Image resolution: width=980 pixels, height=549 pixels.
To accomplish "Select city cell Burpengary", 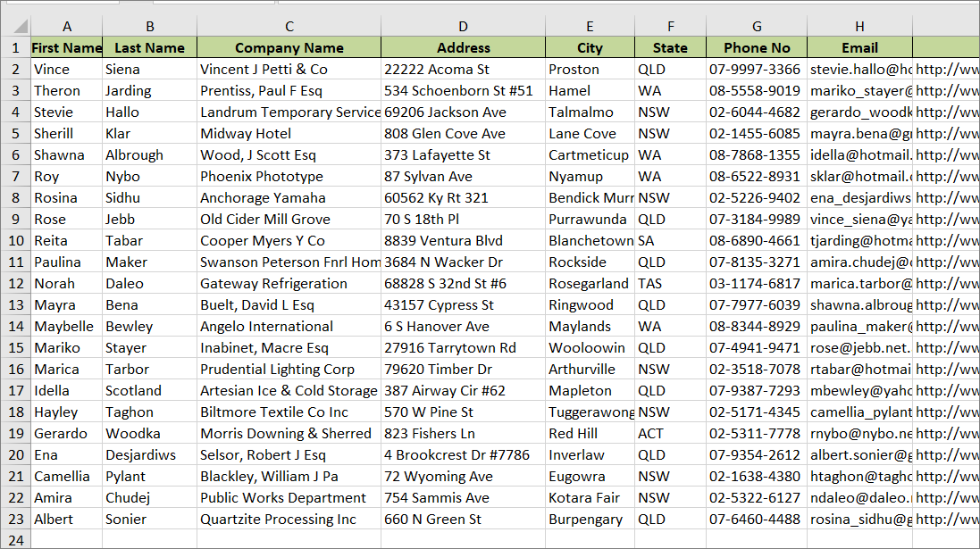I will (590, 519).
